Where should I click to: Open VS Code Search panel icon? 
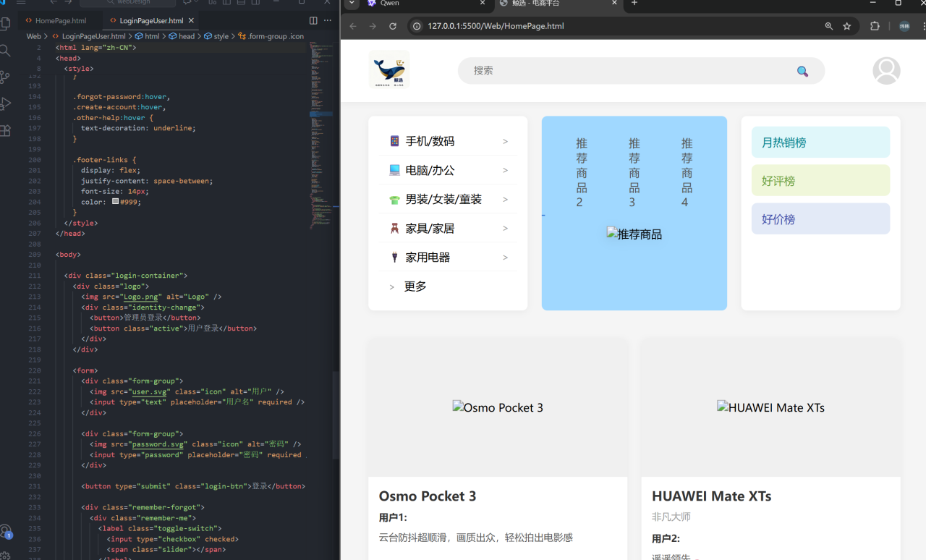(6, 51)
